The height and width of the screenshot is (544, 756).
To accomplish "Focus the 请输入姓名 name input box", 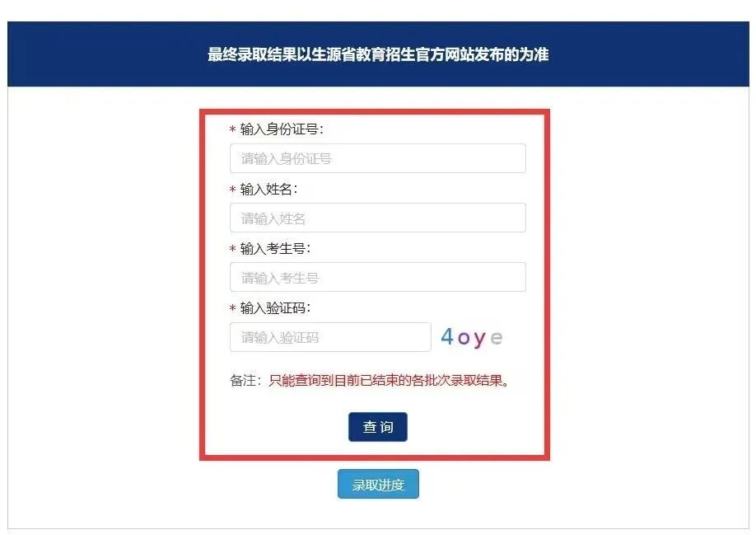I will (377, 218).
